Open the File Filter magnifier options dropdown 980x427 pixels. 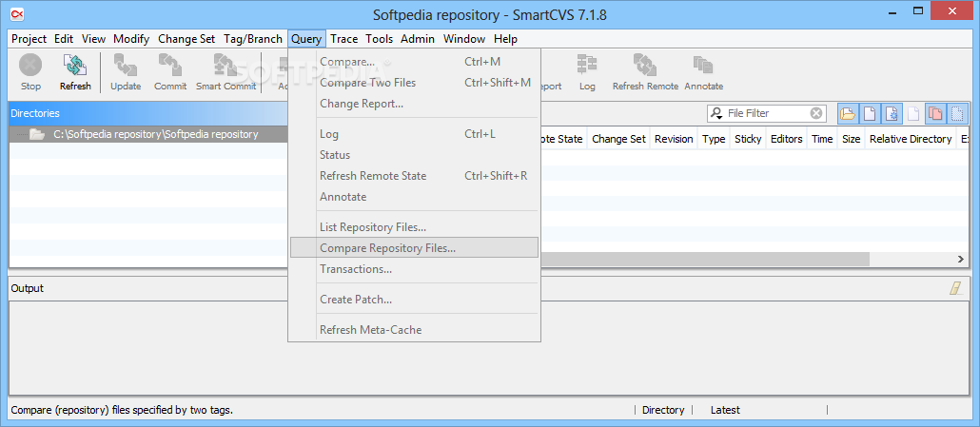716,113
